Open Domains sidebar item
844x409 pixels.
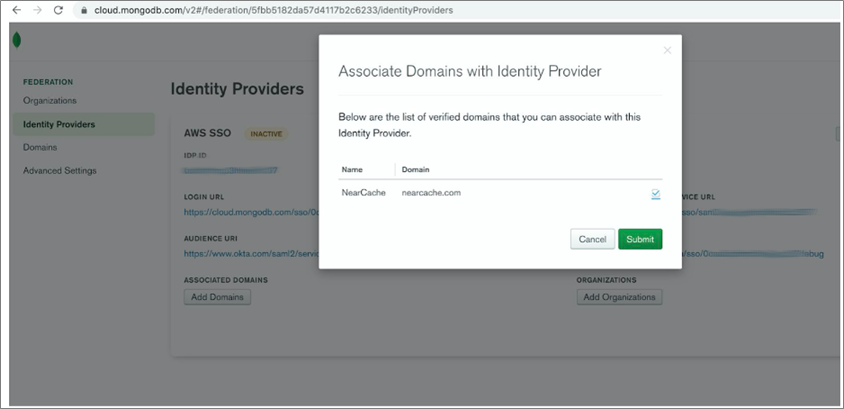(40, 147)
